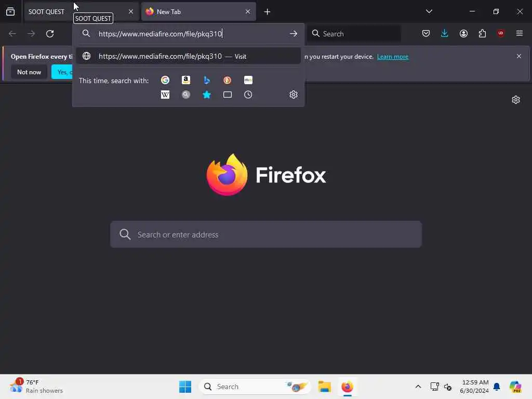Personalize new tab gear icon

coord(516,100)
